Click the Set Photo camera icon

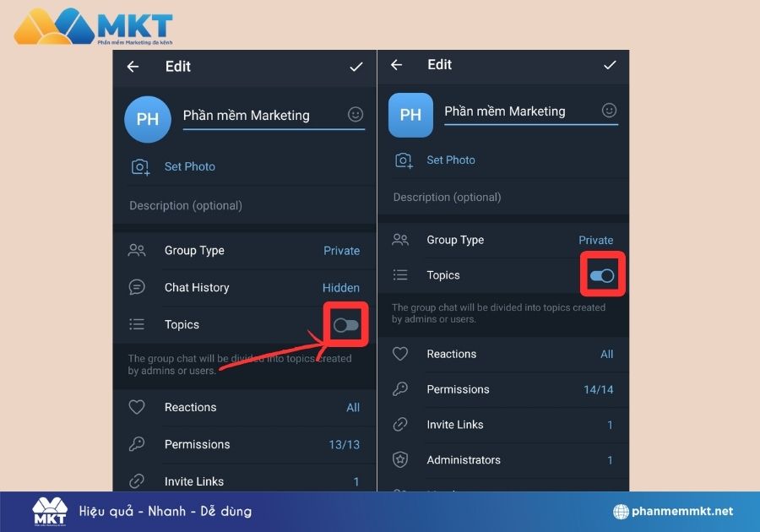(141, 166)
